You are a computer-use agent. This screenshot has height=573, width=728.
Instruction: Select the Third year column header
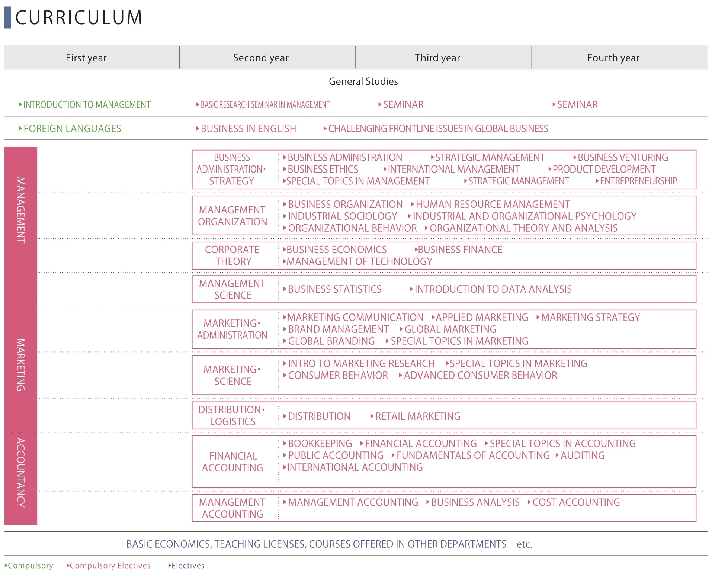[x=437, y=58]
